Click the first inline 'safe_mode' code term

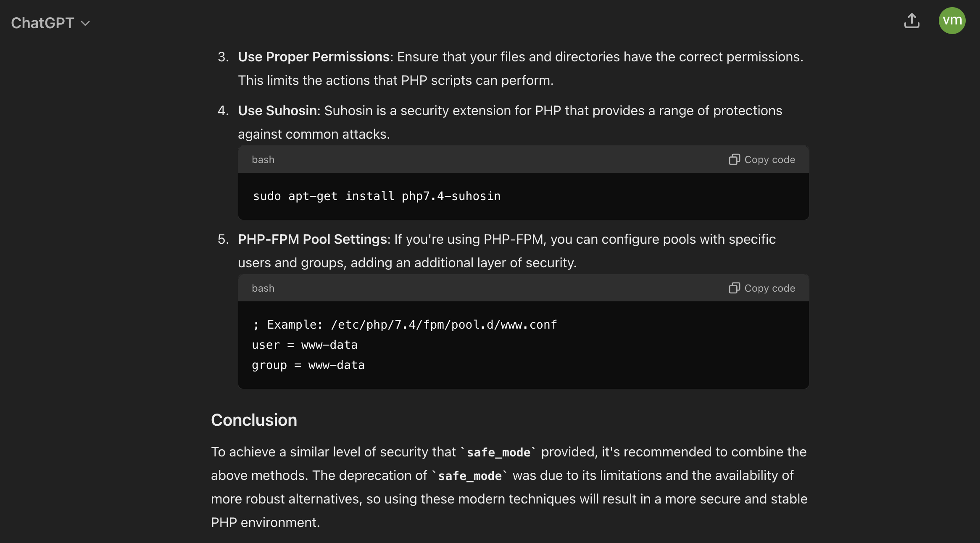pyautogui.click(x=498, y=452)
